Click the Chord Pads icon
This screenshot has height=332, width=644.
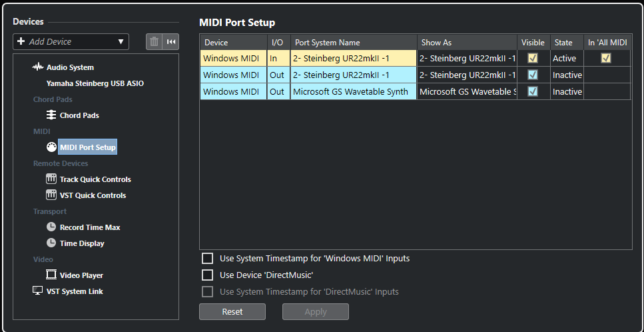click(51, 115)
